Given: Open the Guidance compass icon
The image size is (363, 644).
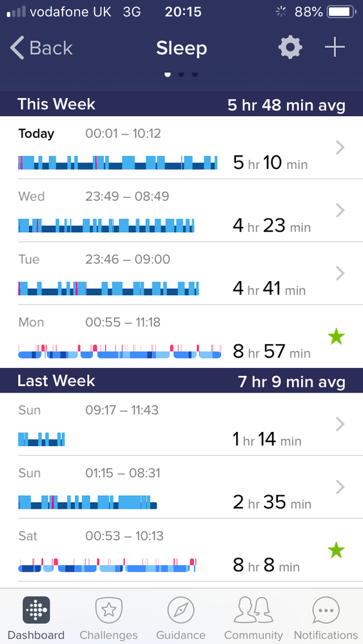Looking at the screenshot, I should coord(181,610).
